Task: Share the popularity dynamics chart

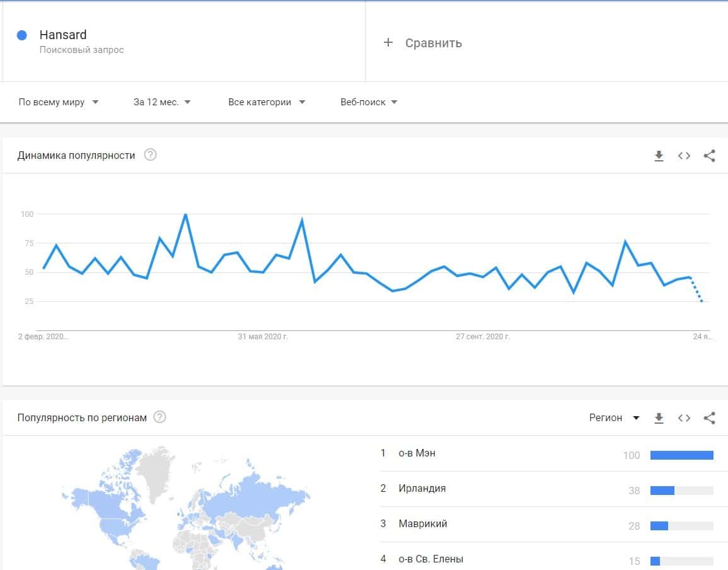Action: [709, 156]
